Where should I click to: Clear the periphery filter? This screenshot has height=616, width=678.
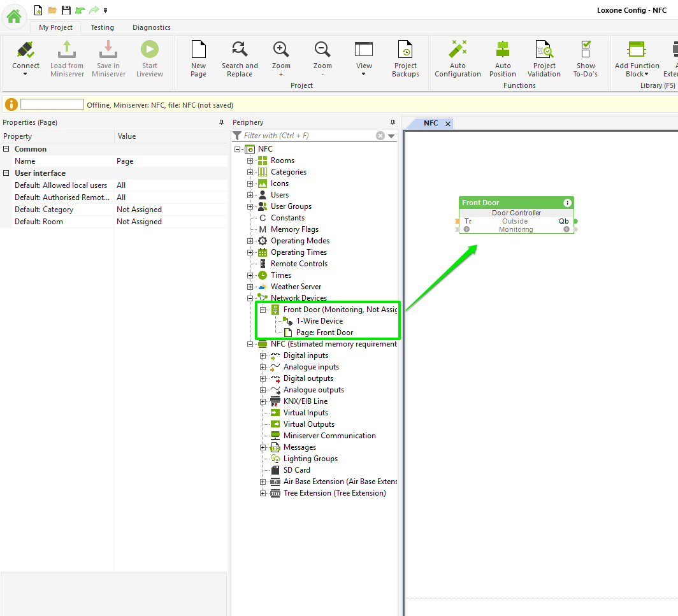click(380, 136)
